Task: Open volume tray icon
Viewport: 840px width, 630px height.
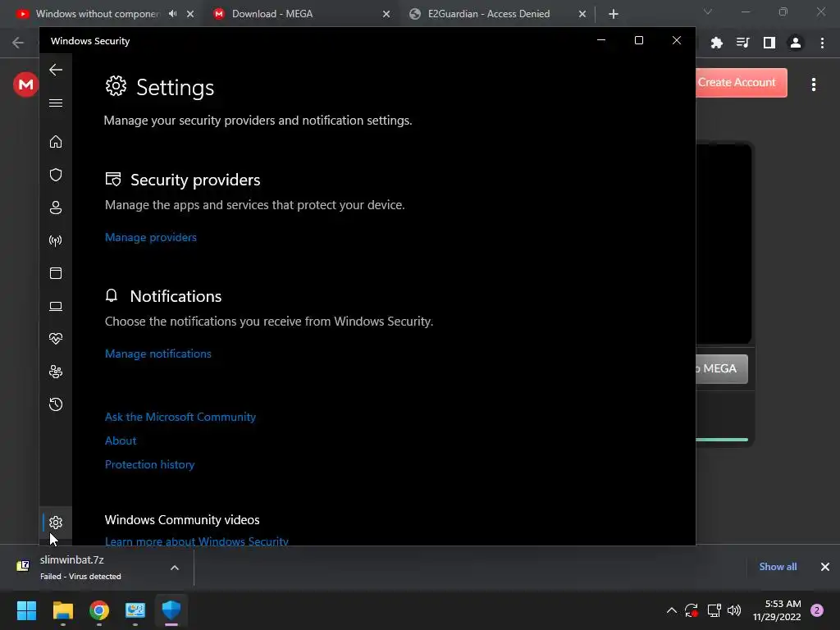Action: (734, 610)
